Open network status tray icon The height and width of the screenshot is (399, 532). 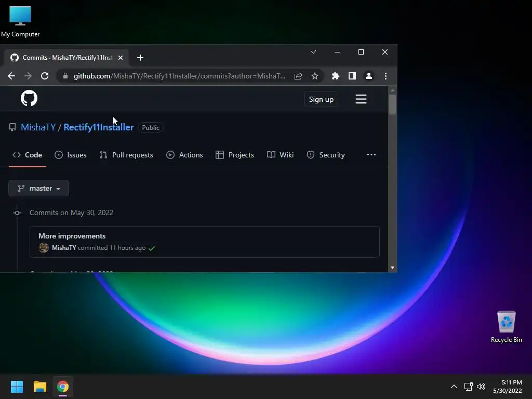click(469, 387)
